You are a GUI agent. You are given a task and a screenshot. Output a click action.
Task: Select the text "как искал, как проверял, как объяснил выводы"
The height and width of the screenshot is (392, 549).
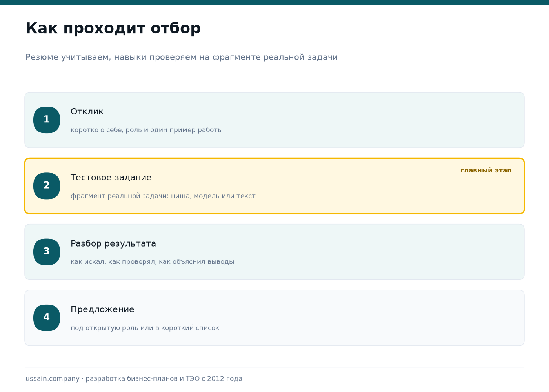[x=153, y=262]
